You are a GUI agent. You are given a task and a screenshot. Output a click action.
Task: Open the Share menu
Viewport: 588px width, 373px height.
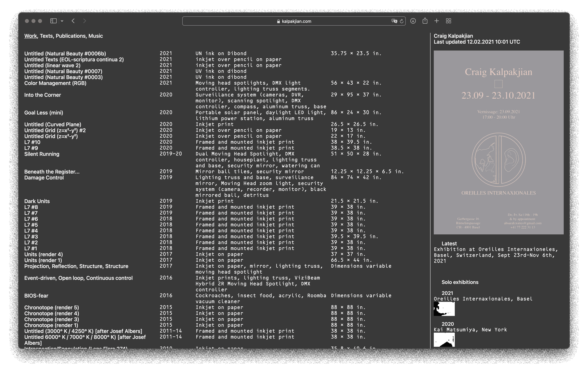pyautogui.click(x=425, y=21)
